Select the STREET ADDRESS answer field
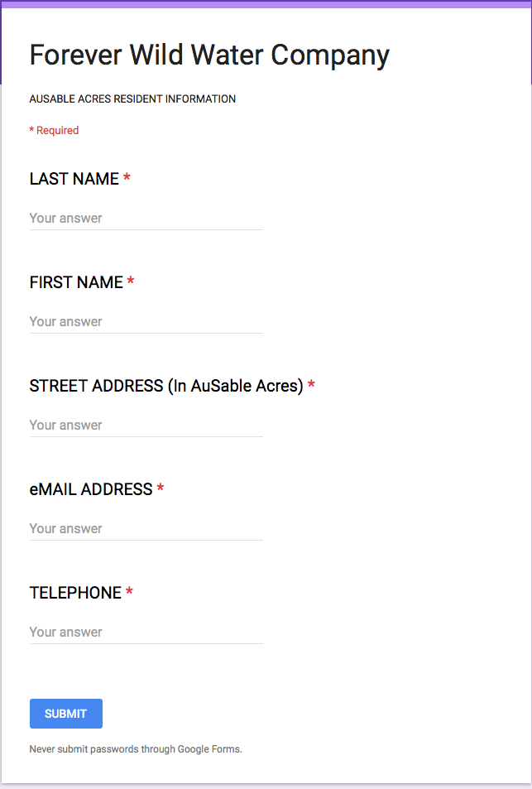 coord(146,426)
